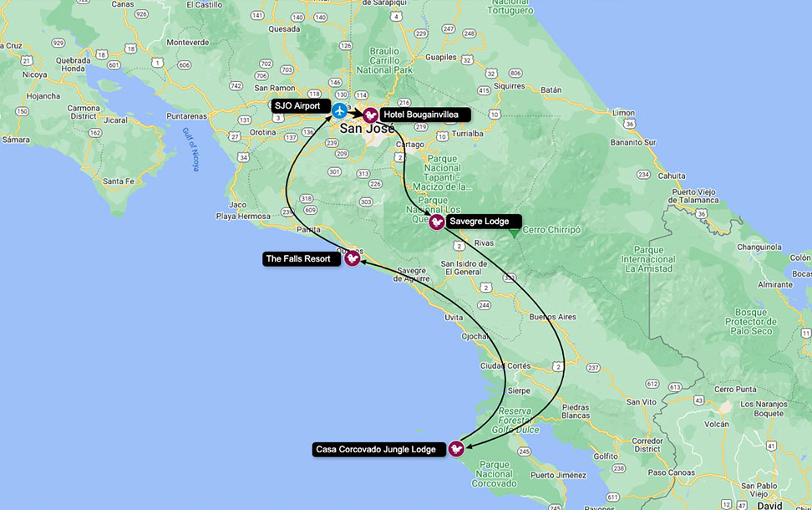The width and height of the screenshot is (812, 510).
Task: Click the route 806 road shield
Action: click(x=515, y=73)
